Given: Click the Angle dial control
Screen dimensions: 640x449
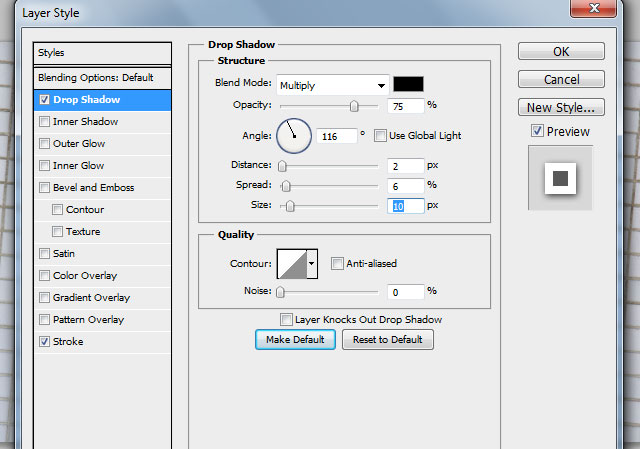Looking at the screenshot, I should (294, 136).
